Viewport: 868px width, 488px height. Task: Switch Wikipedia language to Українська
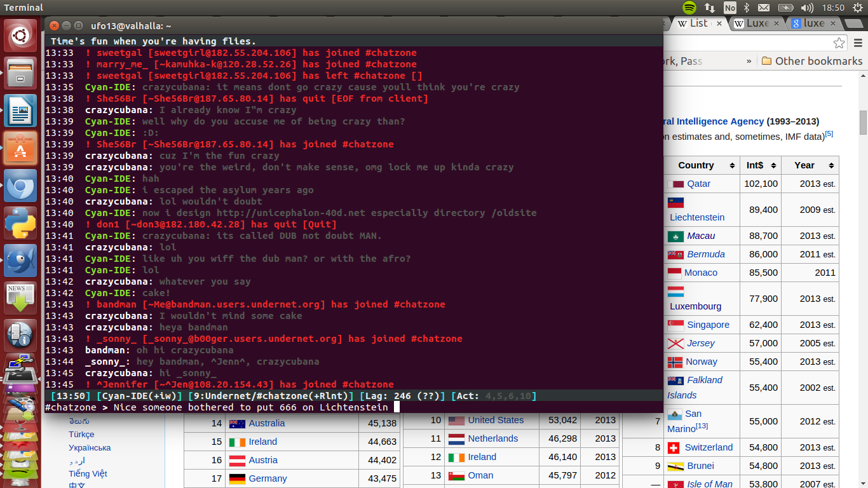coord(90,448)
